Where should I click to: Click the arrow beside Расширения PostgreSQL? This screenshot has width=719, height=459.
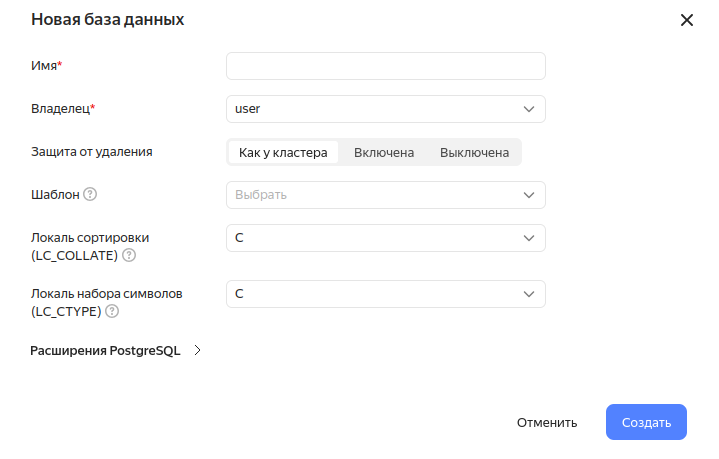coord(197,351)
